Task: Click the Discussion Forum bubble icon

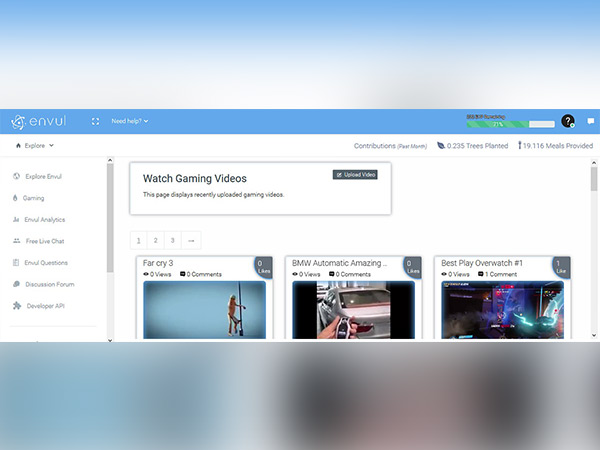Action: (x=16, y=284)
